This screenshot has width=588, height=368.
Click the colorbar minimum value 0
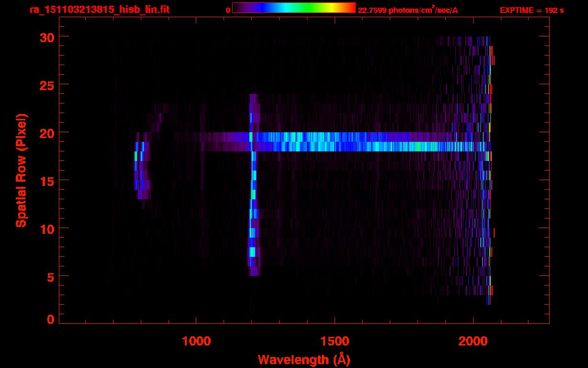pyautogui.click(x=228, y=10)
